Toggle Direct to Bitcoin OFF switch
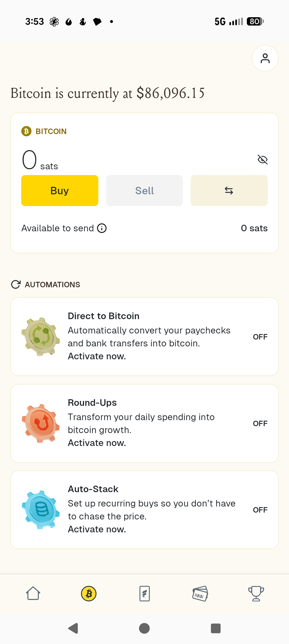Viewport: 289px width, 644px height. [260, 337]
